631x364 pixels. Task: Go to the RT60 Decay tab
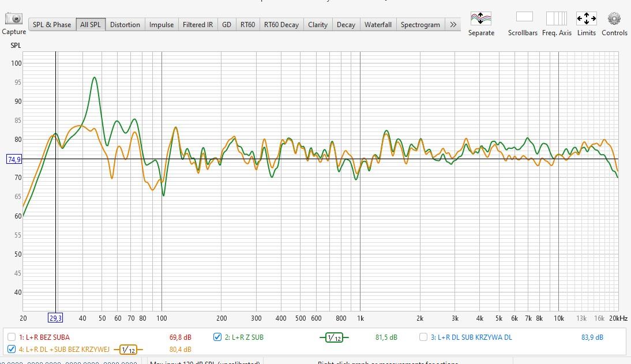(x=281, y=25)
